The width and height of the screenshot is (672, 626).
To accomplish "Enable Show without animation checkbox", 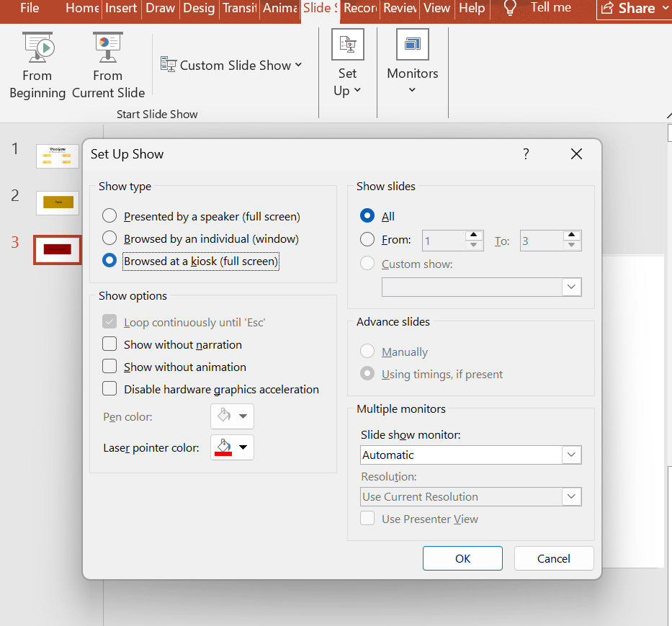I will click(109, 367).
